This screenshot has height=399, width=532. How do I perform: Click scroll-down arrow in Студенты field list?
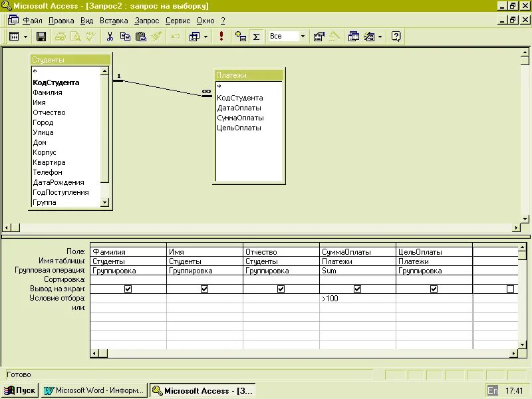pyautogui.click(x=105, y=203)
